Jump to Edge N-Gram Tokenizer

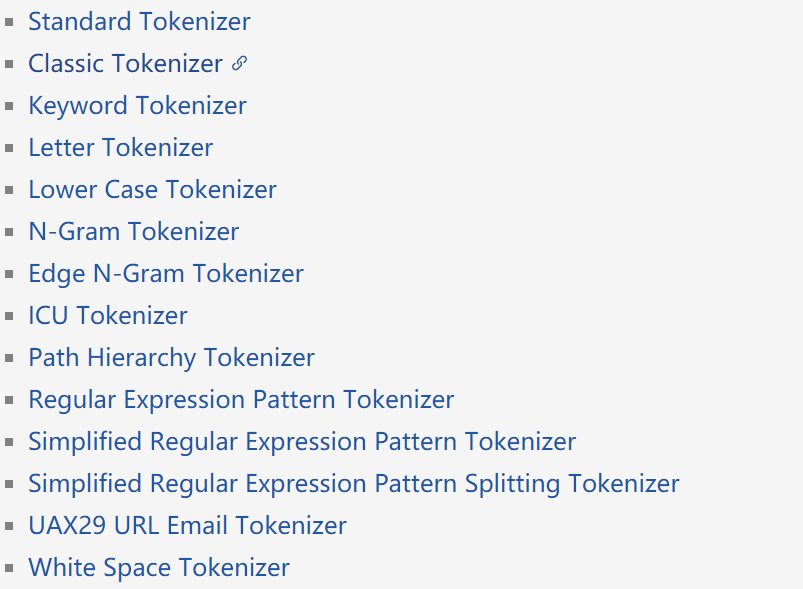pyautogui.click(x=165, y=273)
